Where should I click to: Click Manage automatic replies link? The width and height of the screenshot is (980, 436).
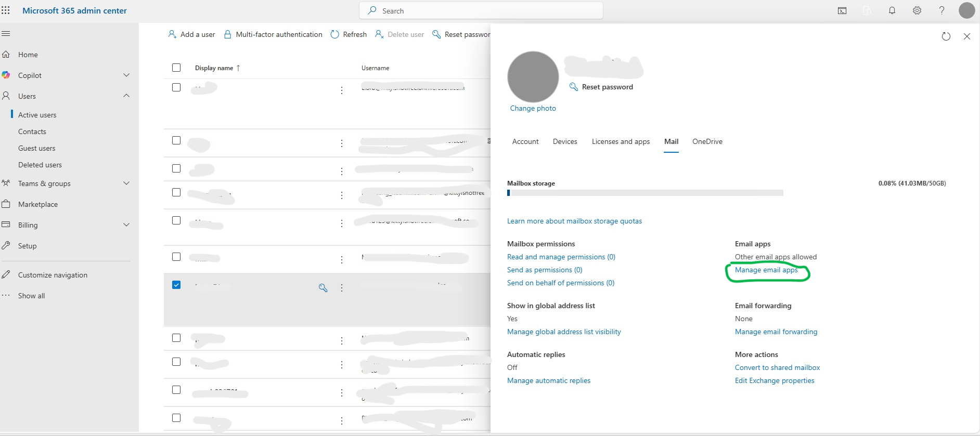pyautogui.click(x=549, y=380)
